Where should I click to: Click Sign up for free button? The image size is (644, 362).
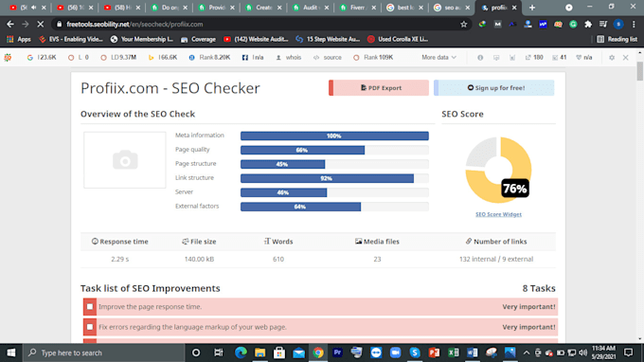pos(494,88)
